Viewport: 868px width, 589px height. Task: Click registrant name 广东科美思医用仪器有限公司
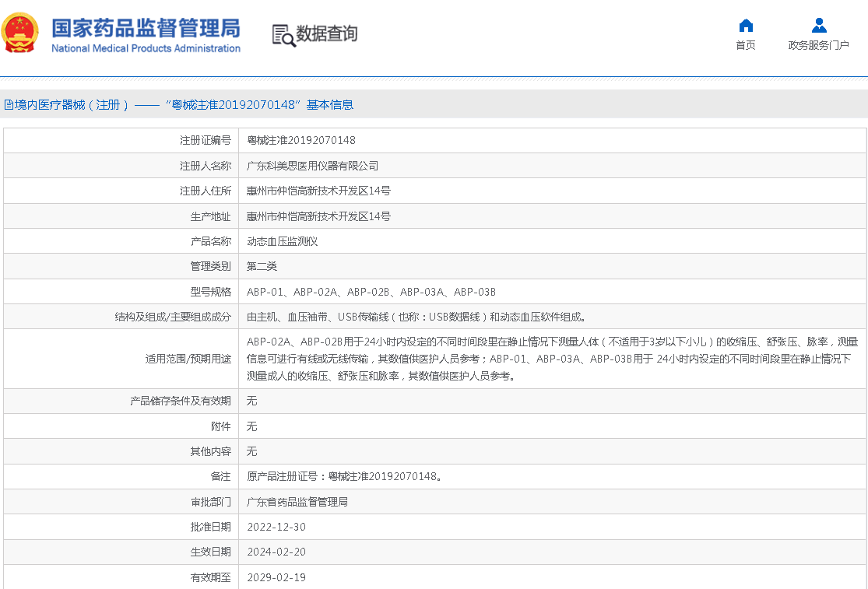tap(312, 166)
